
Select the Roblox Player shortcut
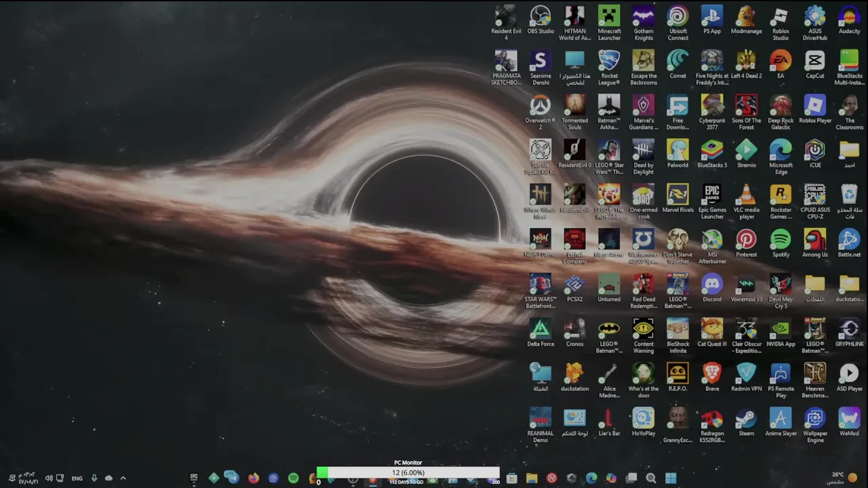815,109
